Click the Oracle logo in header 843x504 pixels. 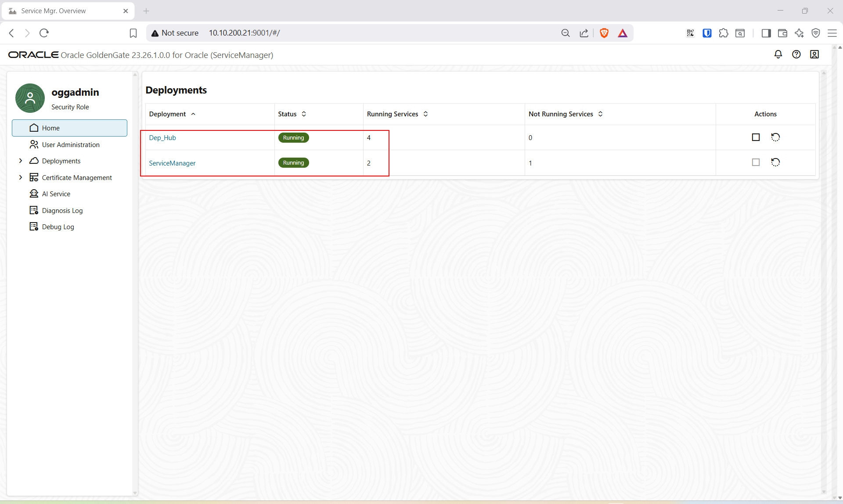coord(33,55)
